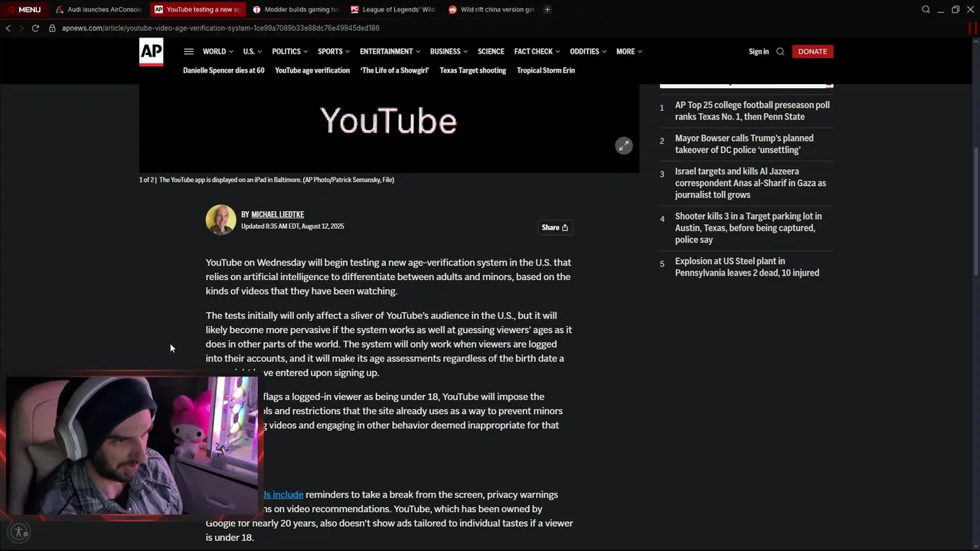Click 'Updated 8:35 AM EDT, August 12, 2025' text
The width and height of the screenshot is (980, 551).
pos(292,227)
